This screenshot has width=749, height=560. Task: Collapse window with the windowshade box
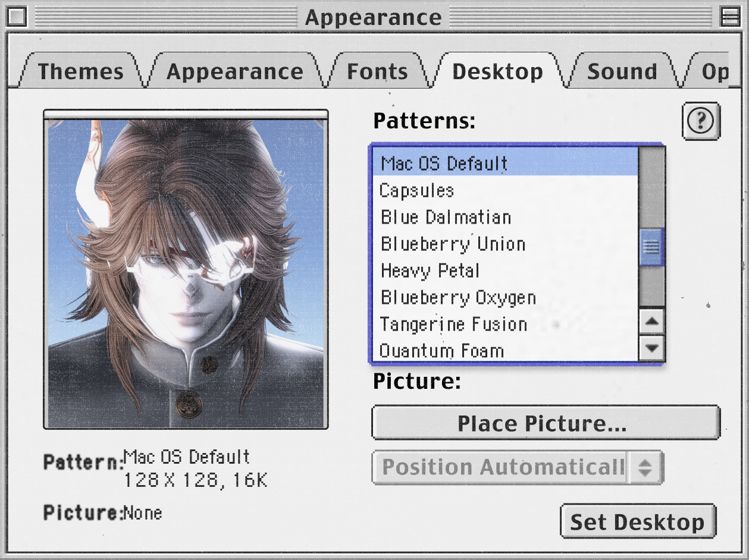pos(730,17)
